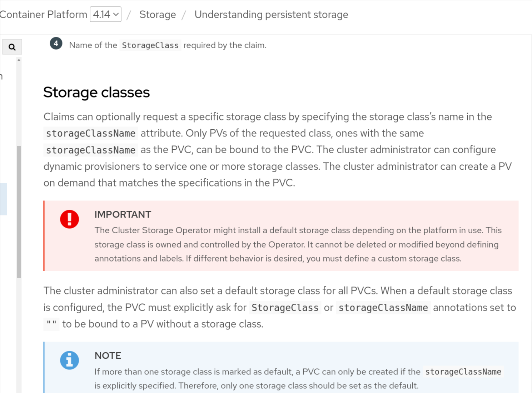This screenshot has width=532, height=393.
Task: Open Understanding persistent storage breadcrumb
Action: (271, 15)
